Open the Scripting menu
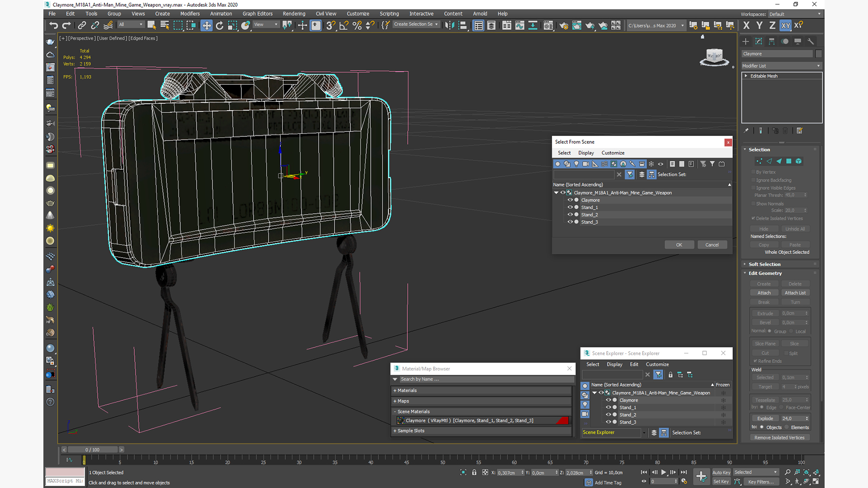This screenshot has height=488, width=868. 389,14
